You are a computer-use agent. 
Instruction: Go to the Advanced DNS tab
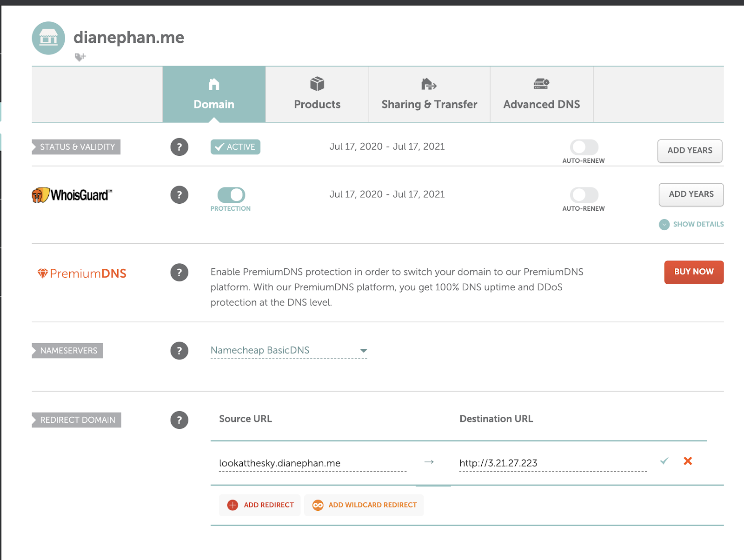coord(542,94)
